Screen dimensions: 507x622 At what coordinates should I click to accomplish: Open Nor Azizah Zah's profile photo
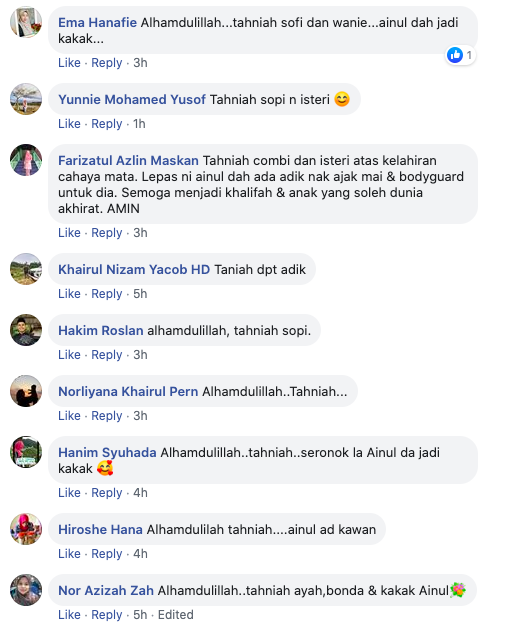coord(26,590)
